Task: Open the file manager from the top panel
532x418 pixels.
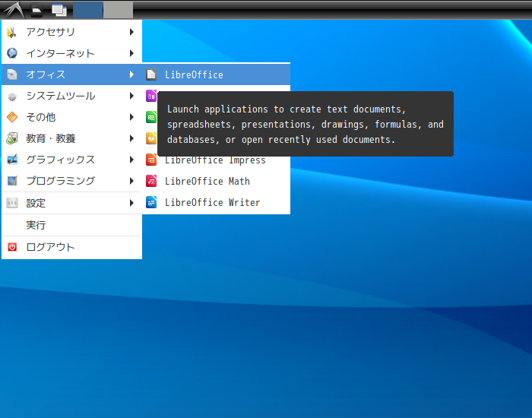Action: pyautogui.click(x=36, y=10)
